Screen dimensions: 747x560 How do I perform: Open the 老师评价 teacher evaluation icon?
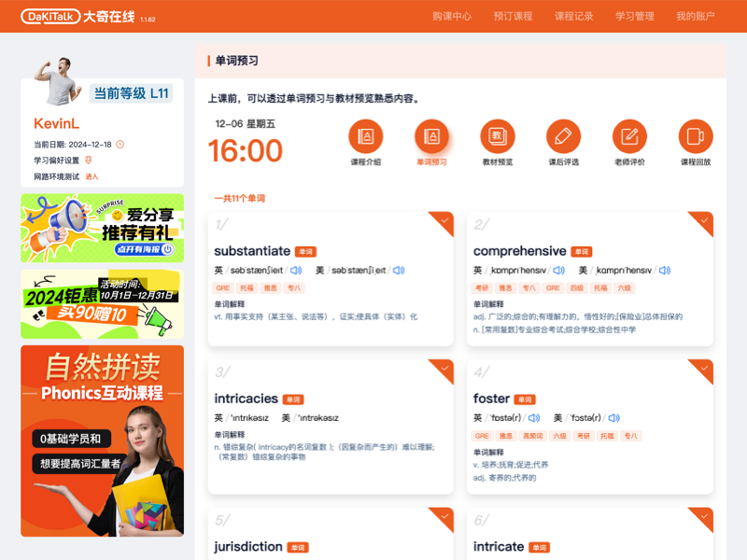[x=628, y=139]
